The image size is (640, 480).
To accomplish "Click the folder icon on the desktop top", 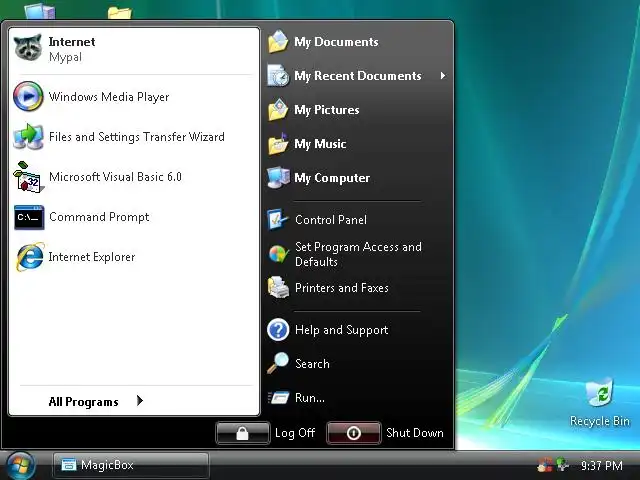I will click(x=120, y=12).
